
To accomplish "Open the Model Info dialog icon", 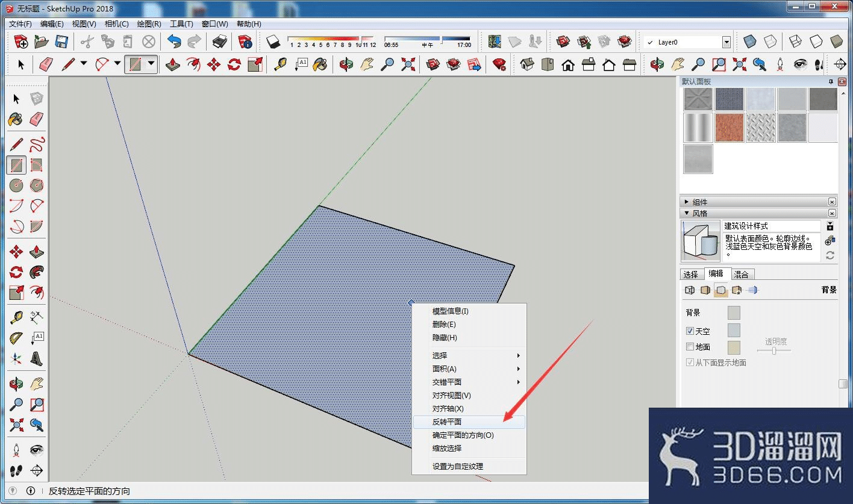I will point(245,42).
